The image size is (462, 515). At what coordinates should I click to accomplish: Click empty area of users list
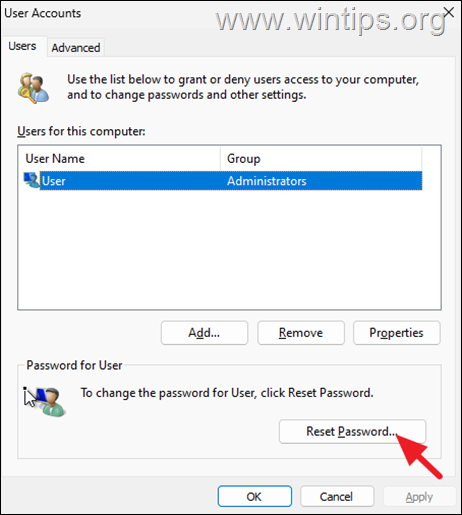click(229, 250)
